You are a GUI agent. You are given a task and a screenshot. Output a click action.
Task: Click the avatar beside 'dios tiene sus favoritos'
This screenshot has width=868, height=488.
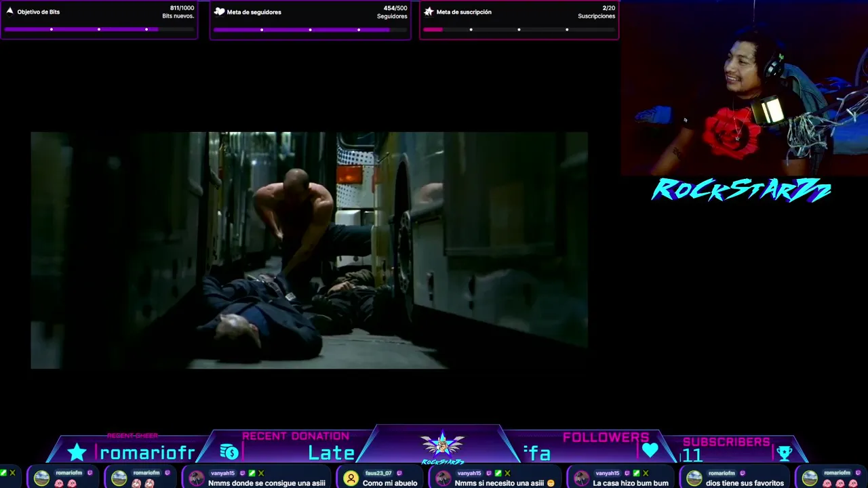pos(694,479)
